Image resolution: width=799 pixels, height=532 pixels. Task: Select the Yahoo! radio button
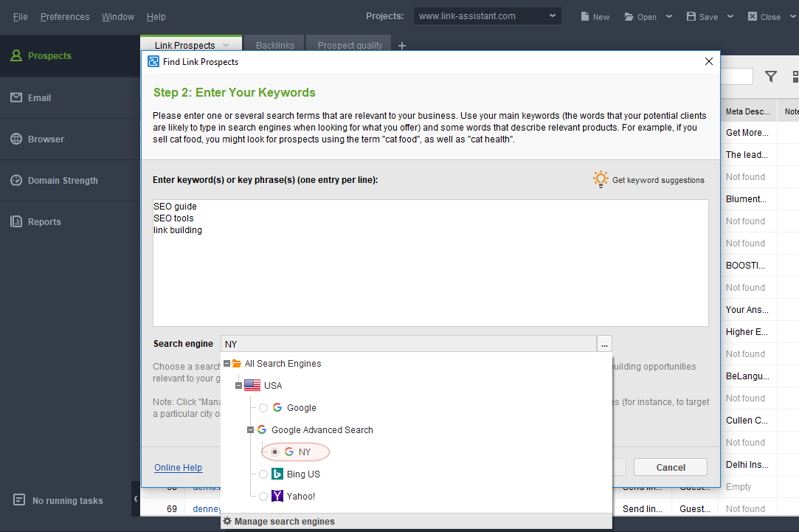tap(263, 497)
